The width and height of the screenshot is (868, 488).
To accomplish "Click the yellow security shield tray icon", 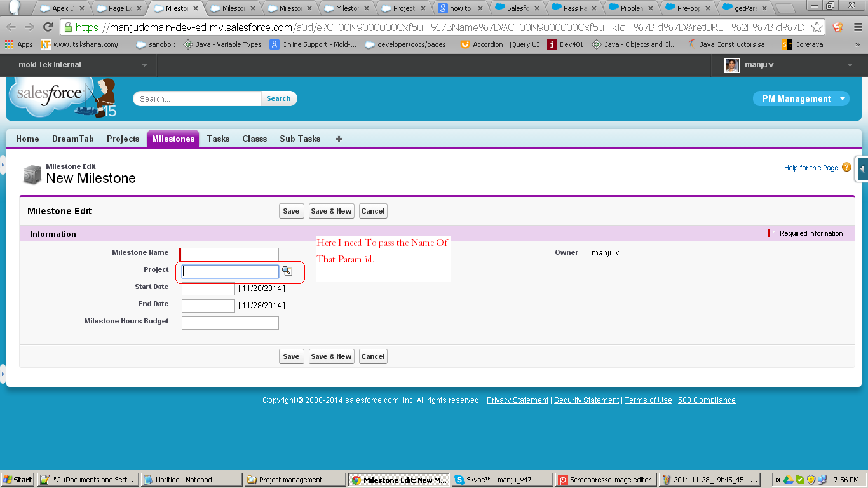I will click(x=811, y=480).
